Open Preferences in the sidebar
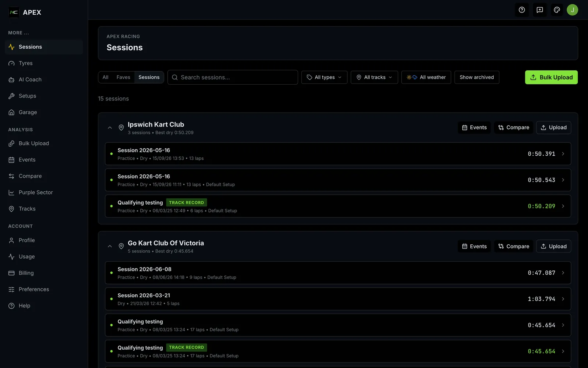This screenshot has height=368, width=588. tap(44, 289)
